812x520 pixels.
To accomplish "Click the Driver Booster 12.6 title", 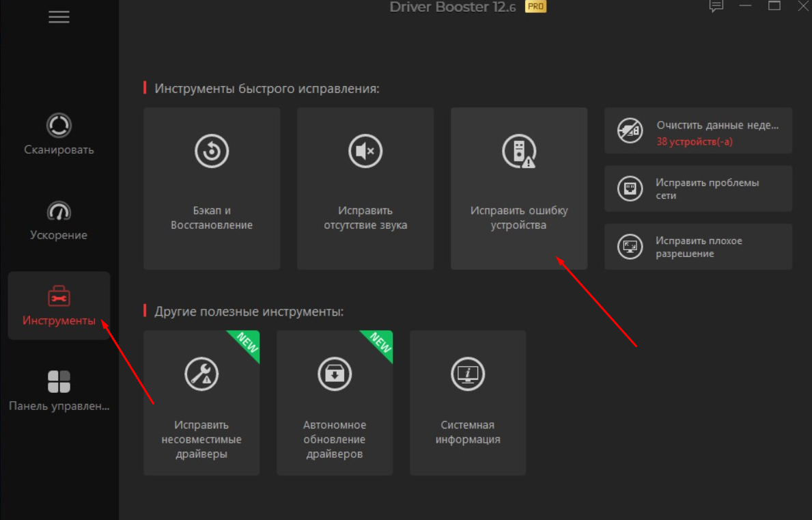I will 452,7.
